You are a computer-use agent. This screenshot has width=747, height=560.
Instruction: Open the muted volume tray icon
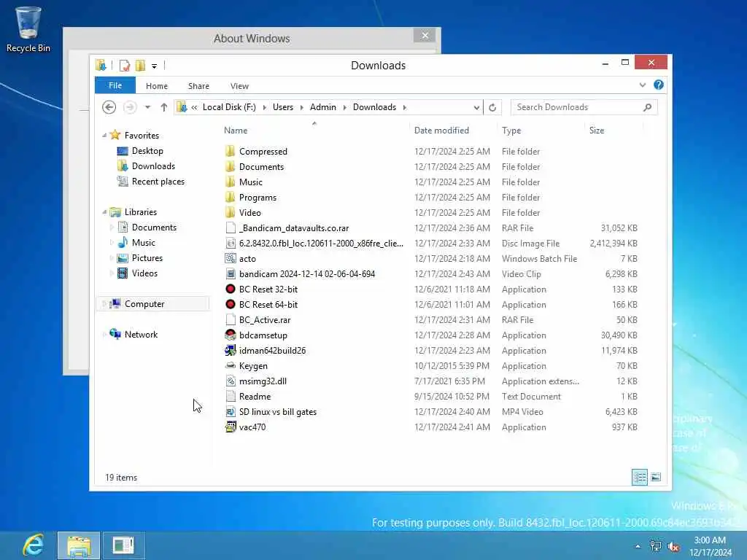tap(673, 547)
